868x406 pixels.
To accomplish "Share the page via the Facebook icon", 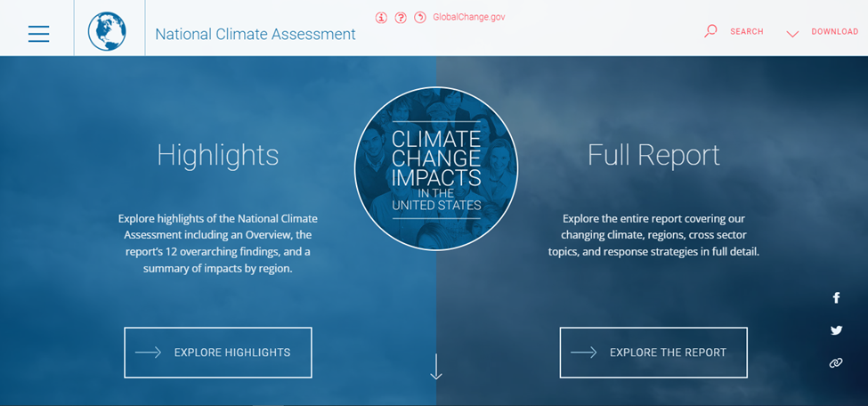I will (x=836, y=298).
